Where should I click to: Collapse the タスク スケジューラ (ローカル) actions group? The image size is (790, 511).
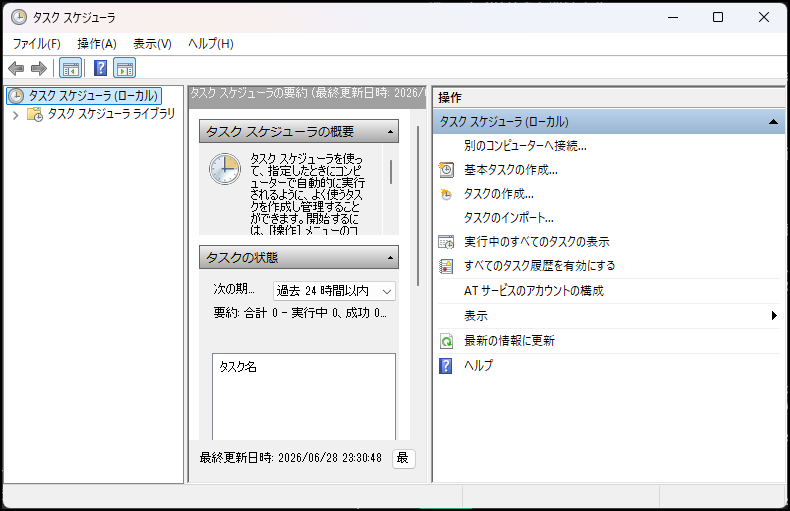tap(773, 122)
